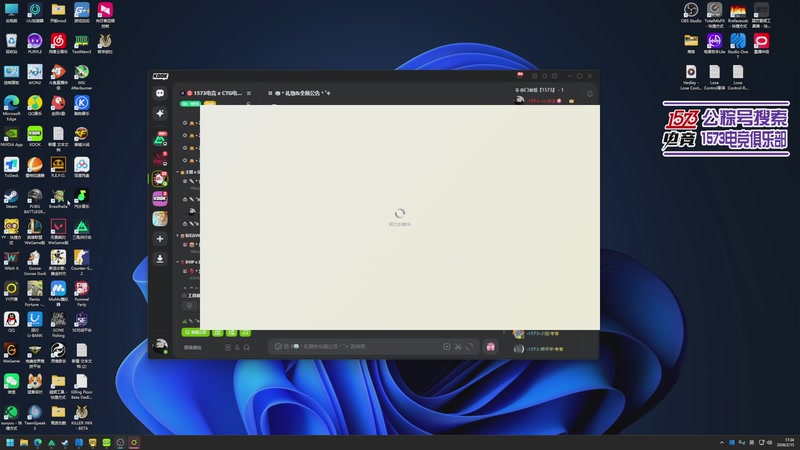Click the sparkle discover icon in KOOK sidebar

pos(160,113)
